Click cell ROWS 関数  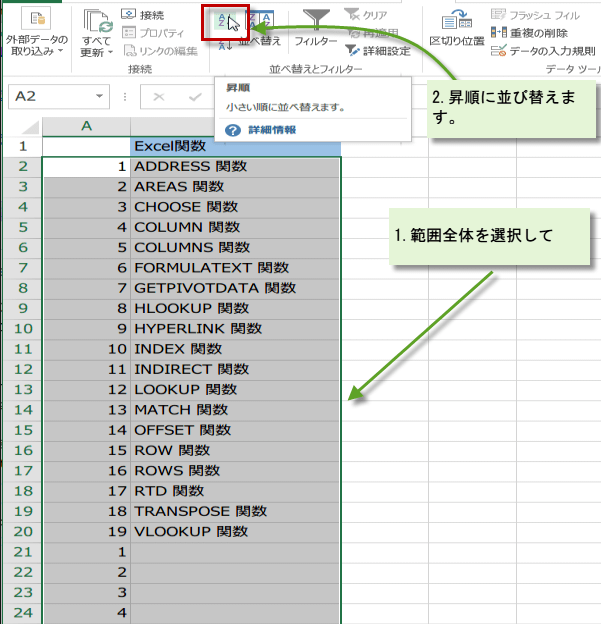pos(235,471)
